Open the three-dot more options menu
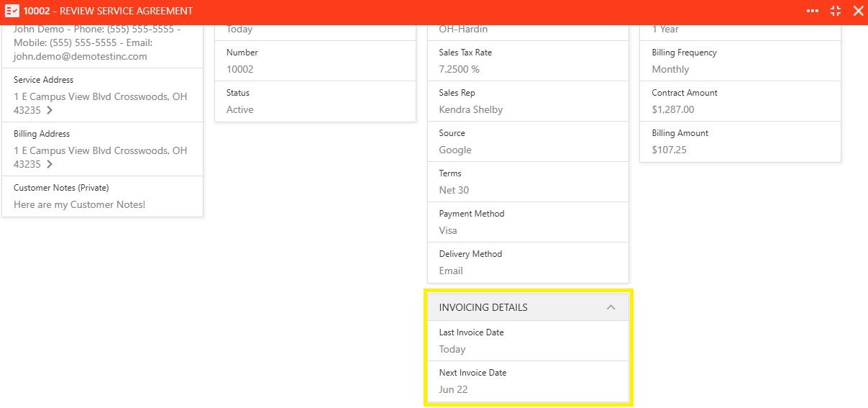868x408 pixels. click(x=813, y=11)
